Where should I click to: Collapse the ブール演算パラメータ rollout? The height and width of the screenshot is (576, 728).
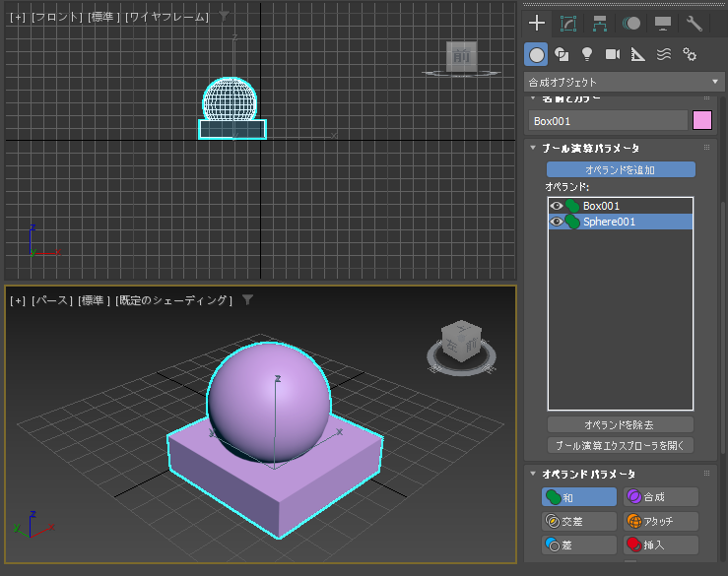533,148
